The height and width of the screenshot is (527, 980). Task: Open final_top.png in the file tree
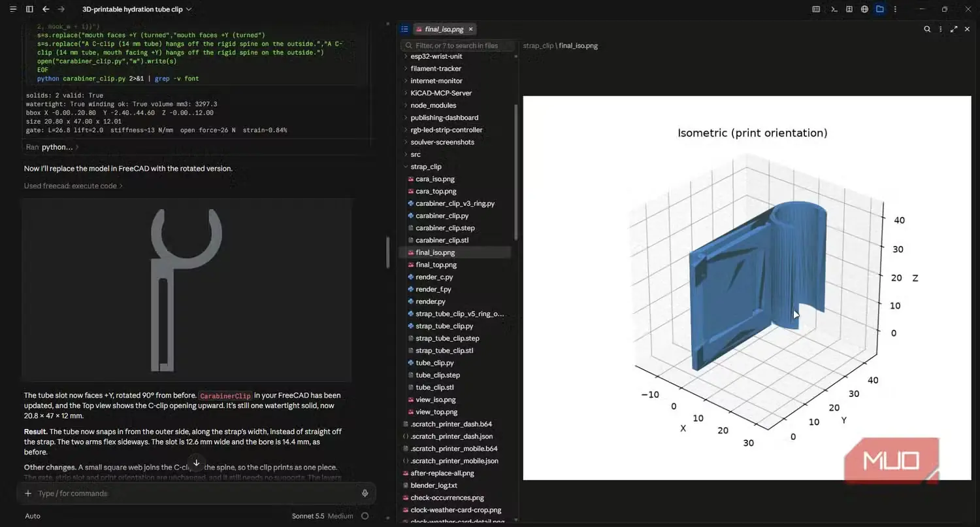[x=436, y=265]
